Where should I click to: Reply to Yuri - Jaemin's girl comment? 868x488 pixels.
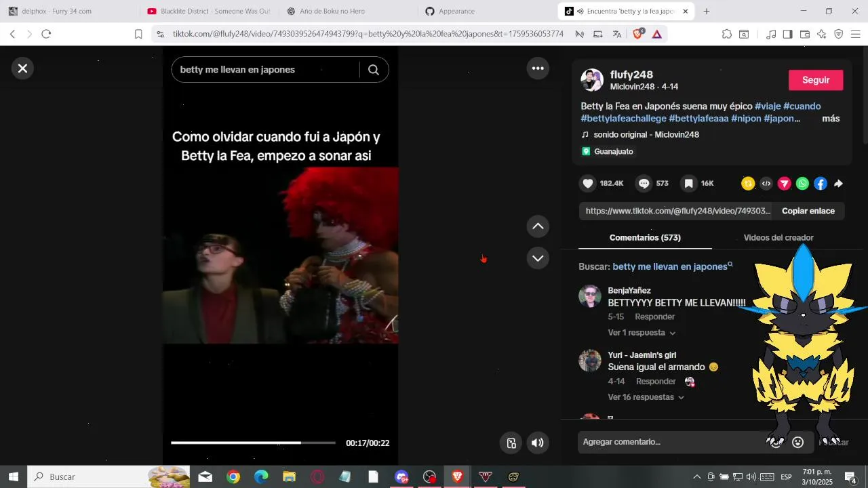656,382
